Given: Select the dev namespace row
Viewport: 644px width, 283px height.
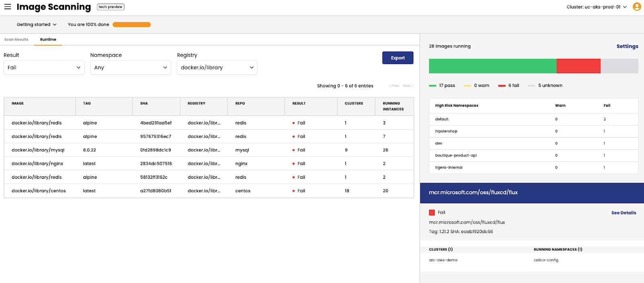Looking at the screenshot, I should click(x=534, y=143).
